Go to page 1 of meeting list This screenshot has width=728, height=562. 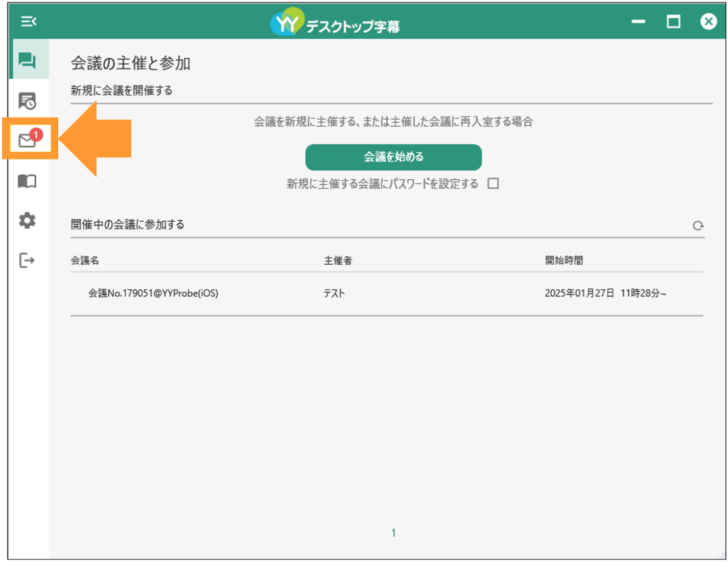pos(393,533)
